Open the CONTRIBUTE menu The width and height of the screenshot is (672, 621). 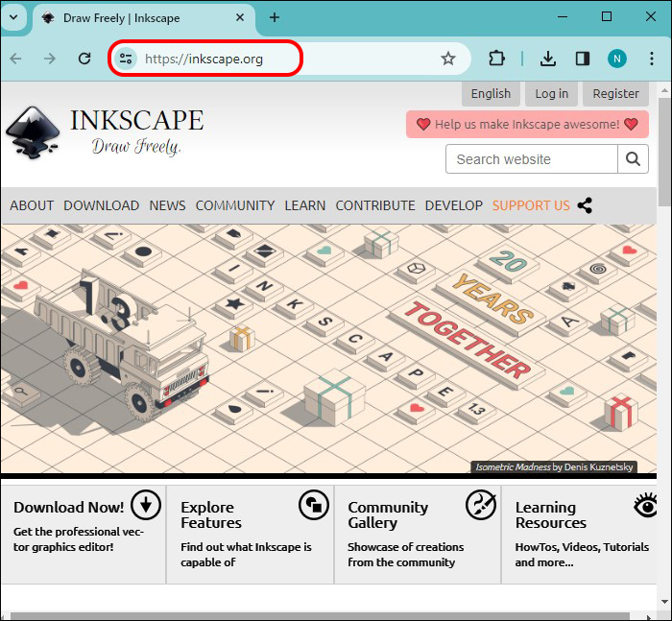(375, 205)
